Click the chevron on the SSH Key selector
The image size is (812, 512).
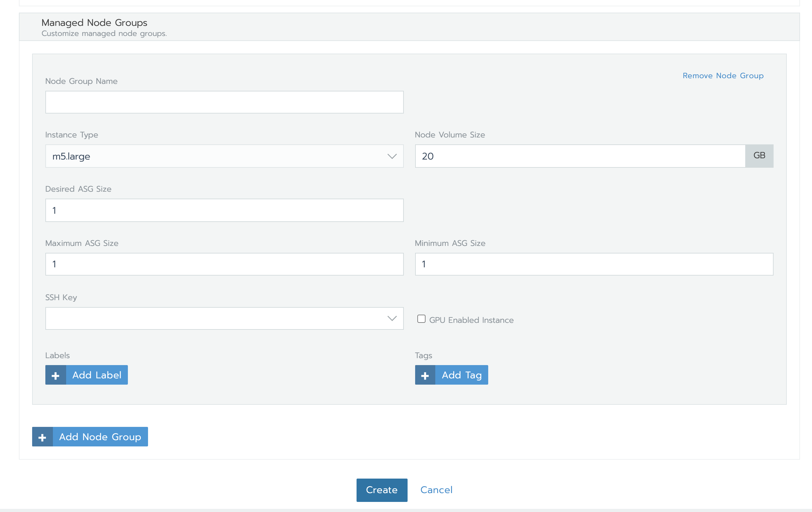coord(392,318)
